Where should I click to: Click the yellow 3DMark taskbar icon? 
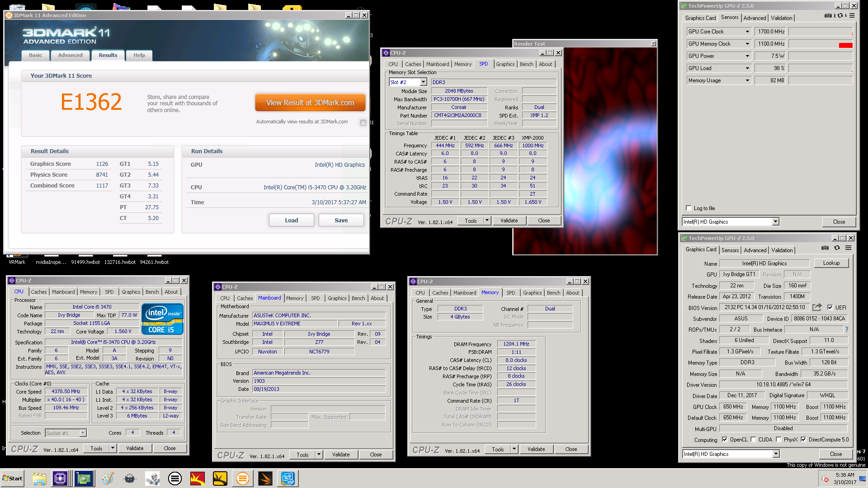pyautogui.click(x=220, y=479)
